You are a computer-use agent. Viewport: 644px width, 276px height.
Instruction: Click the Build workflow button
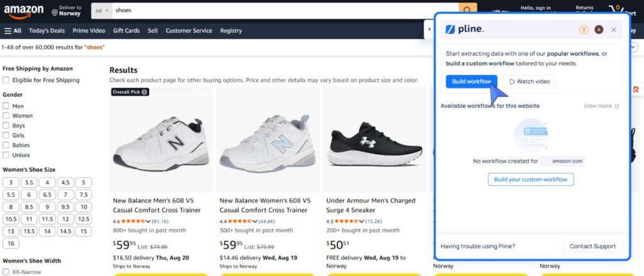472,81
